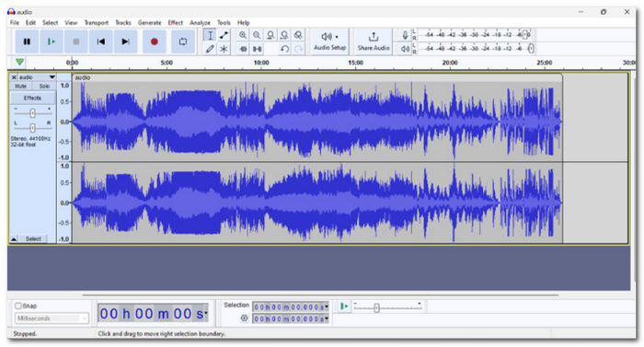This screenshot has width=644, height=347.
Task: Select the Draw pencil tool
Action: coord(210,49)
